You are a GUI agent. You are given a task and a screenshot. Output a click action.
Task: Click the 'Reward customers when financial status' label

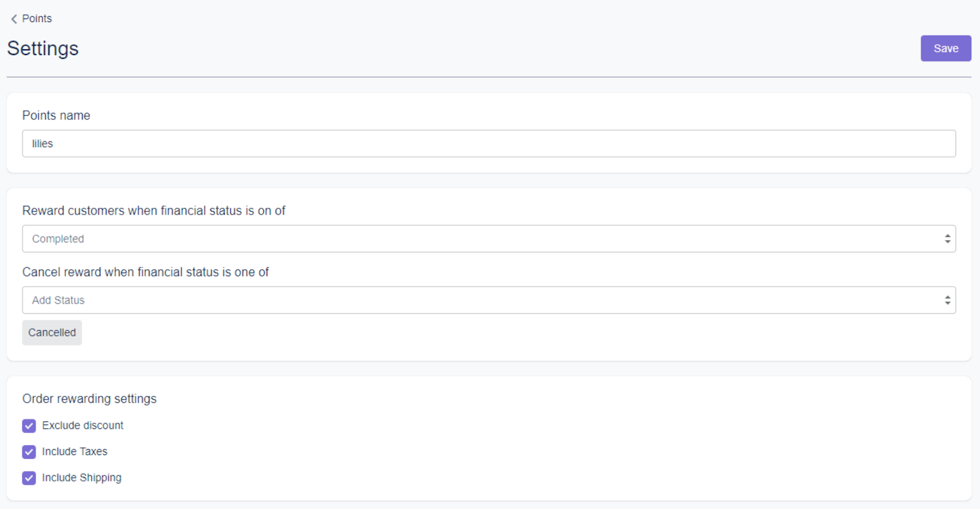(154, 211)
